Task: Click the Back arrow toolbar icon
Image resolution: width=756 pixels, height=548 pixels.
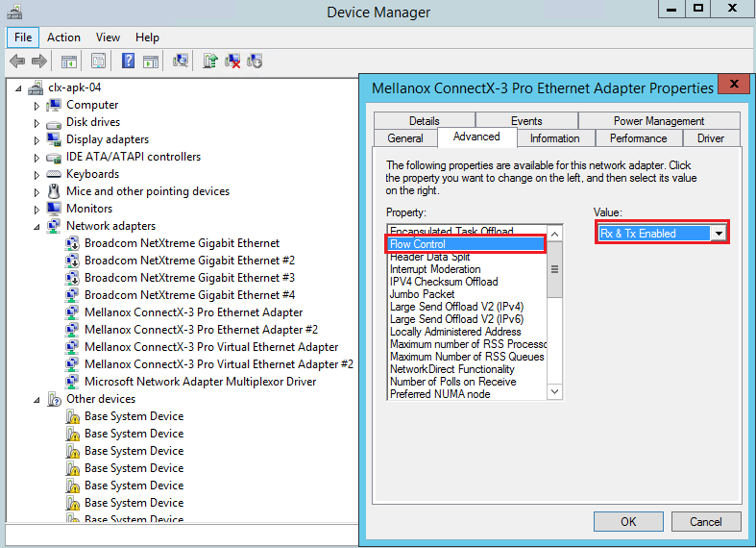Action: [17, 62]
